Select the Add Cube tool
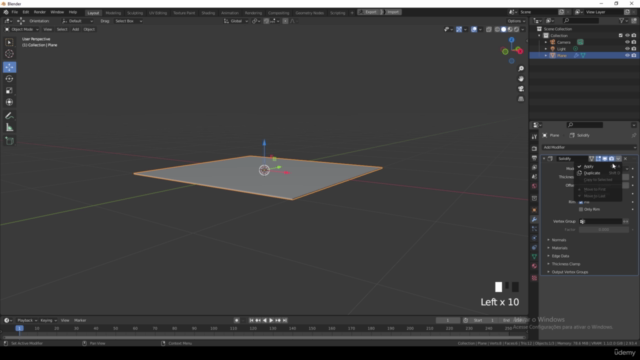This screenshot has width=640, height=360. point(9,141)
